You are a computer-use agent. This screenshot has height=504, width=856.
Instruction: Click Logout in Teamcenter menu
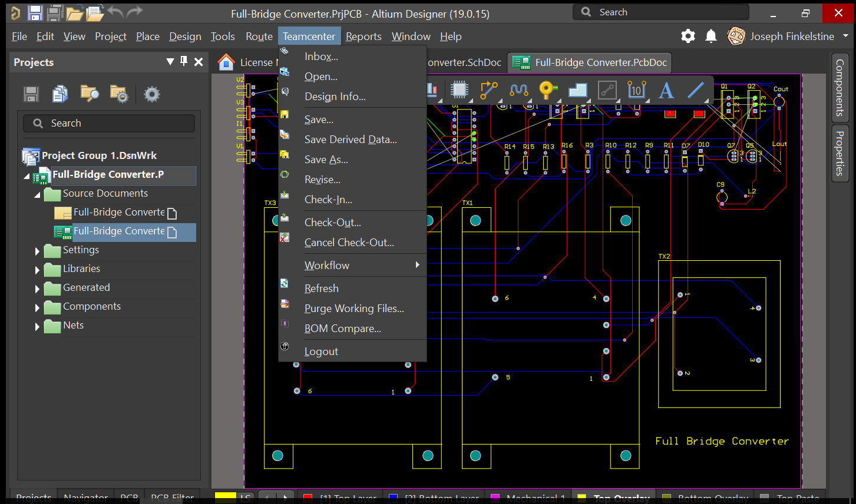click(x=352, y=352)
